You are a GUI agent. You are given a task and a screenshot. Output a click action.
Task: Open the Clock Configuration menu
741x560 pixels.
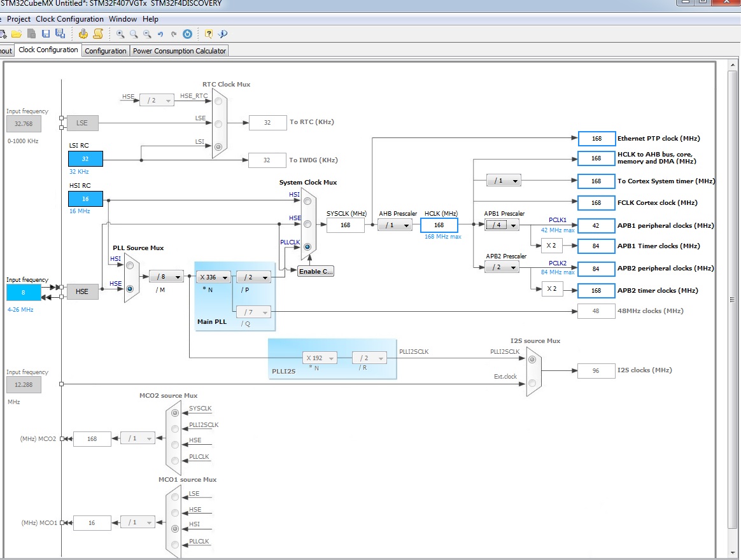pyautogui.click(x=69, y=19)
